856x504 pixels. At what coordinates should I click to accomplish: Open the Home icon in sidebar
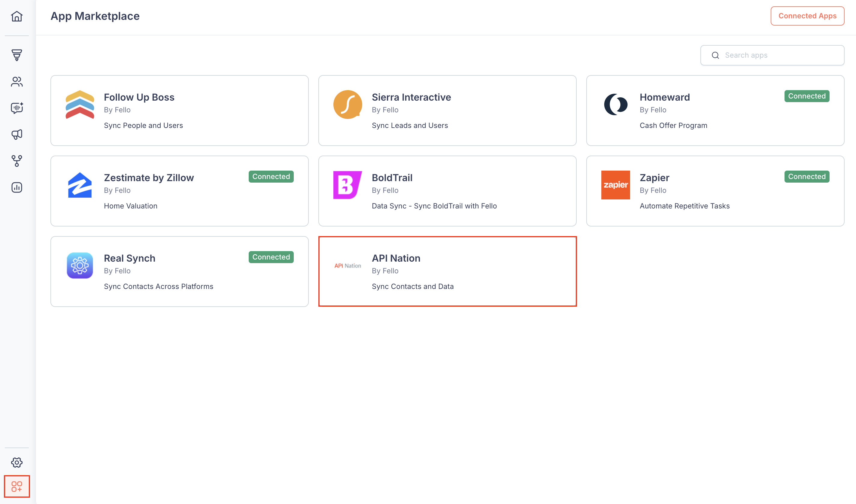(x=17, y=16)
